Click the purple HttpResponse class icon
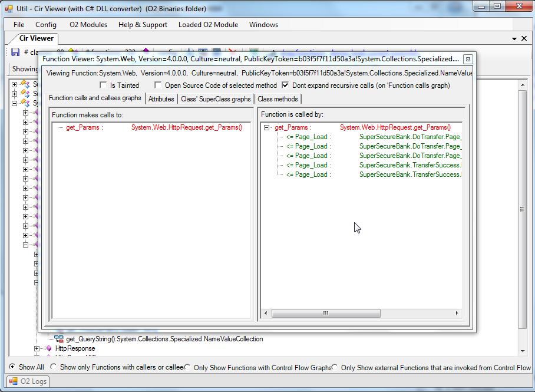 click(x=49, y=348)
